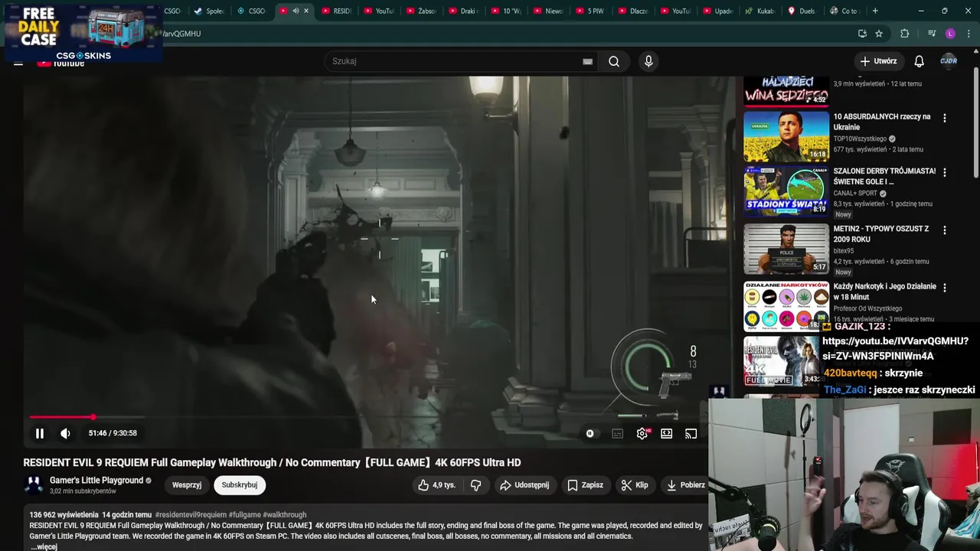Click the Profesor Od Wszystkiego channel name
The image size is (980, 551).
(x=868, y=308)
